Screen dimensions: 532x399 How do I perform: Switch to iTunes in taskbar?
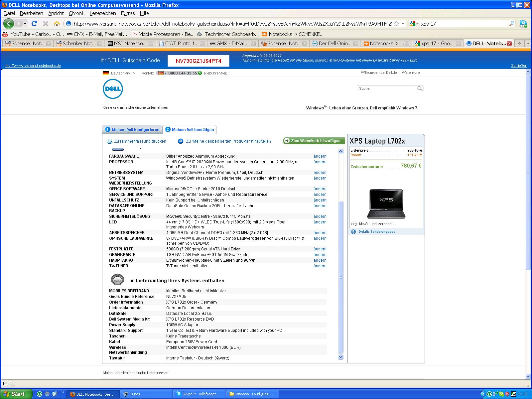[146, 394]
